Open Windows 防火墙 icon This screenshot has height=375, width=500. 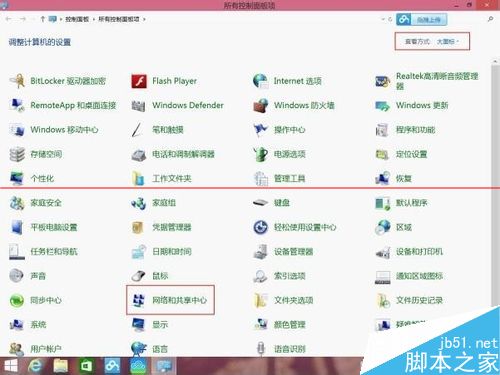click(261, 105)
